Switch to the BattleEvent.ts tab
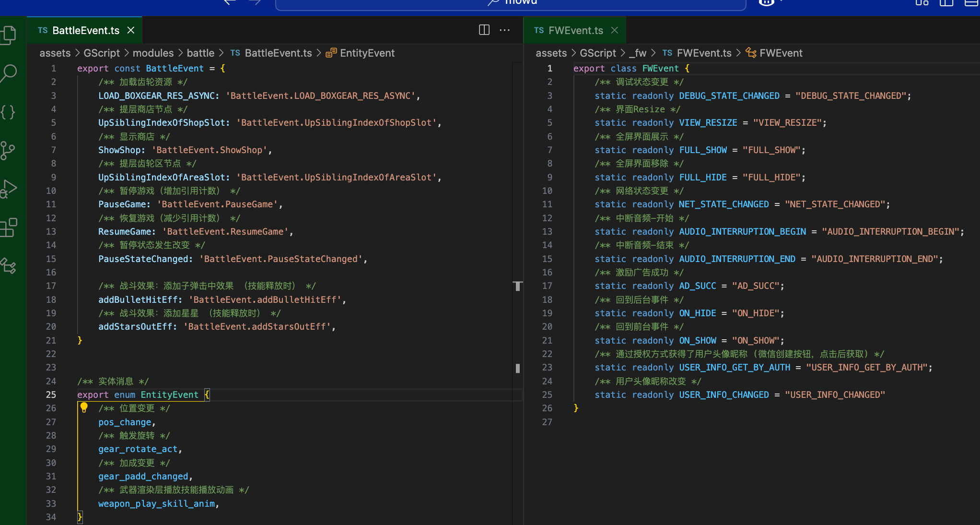The height and width of the screenshot is (525, 980). pos(85,31)
